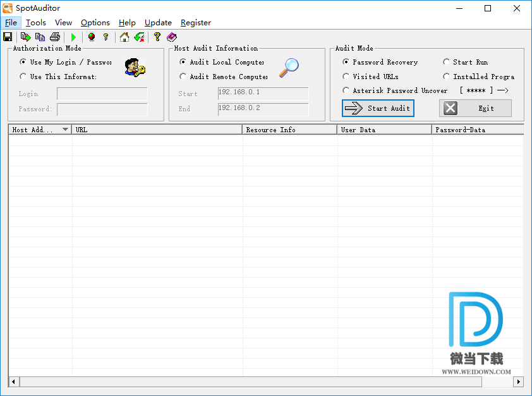This screenshot has height=396, width=532.
Task: Open the Options menu
Action: tap(95, 22)
